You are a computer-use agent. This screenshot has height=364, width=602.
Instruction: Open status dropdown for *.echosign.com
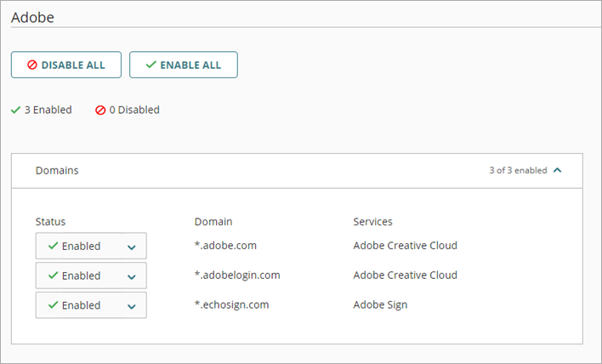click(91, 305)
